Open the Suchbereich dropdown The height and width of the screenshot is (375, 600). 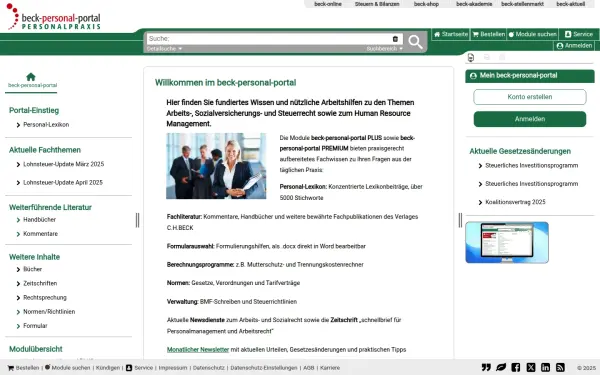[385, 49]
